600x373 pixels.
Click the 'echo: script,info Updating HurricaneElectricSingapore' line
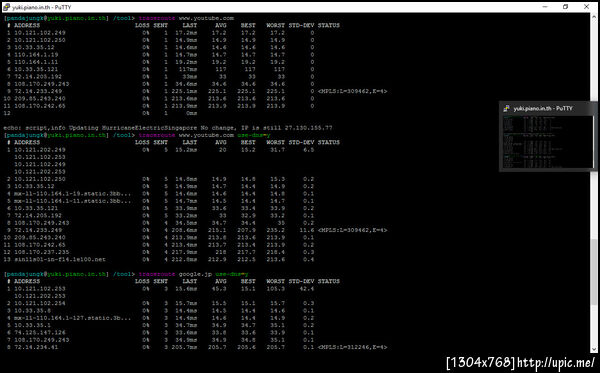(x=168, y=128)
